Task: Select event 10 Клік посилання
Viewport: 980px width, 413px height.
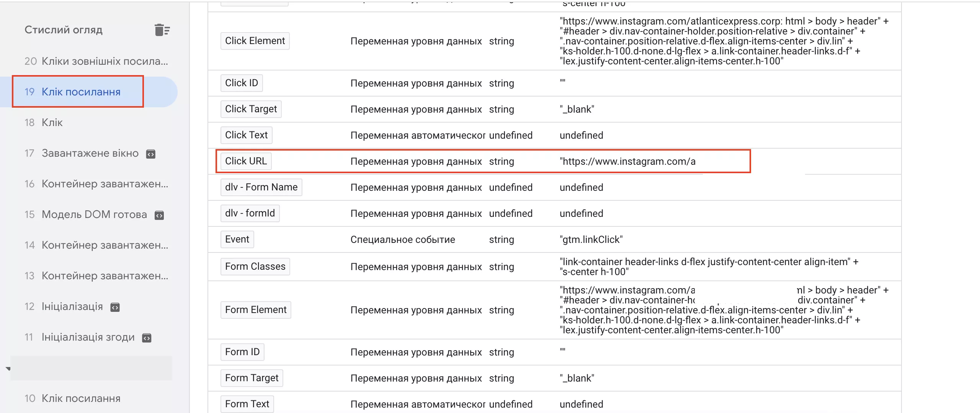Action: point(72,398)
